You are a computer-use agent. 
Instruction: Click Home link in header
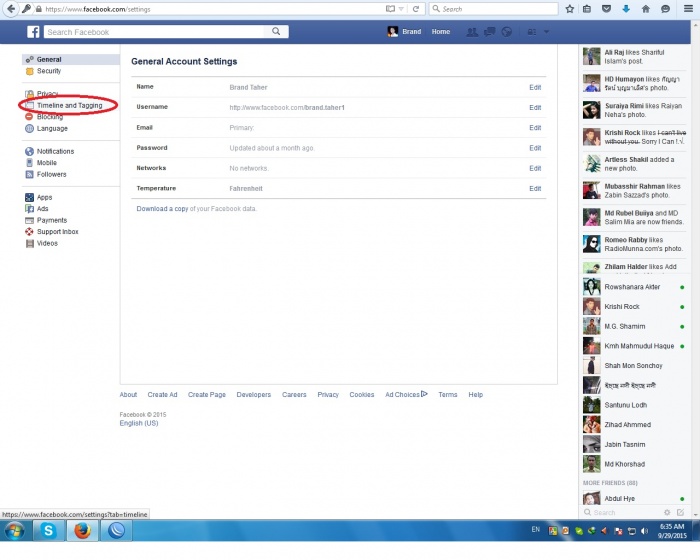tap(441, 32)
